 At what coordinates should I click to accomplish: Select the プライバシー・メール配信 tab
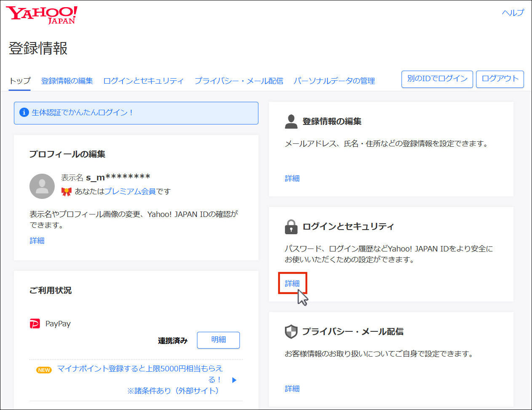click(239, 81)
